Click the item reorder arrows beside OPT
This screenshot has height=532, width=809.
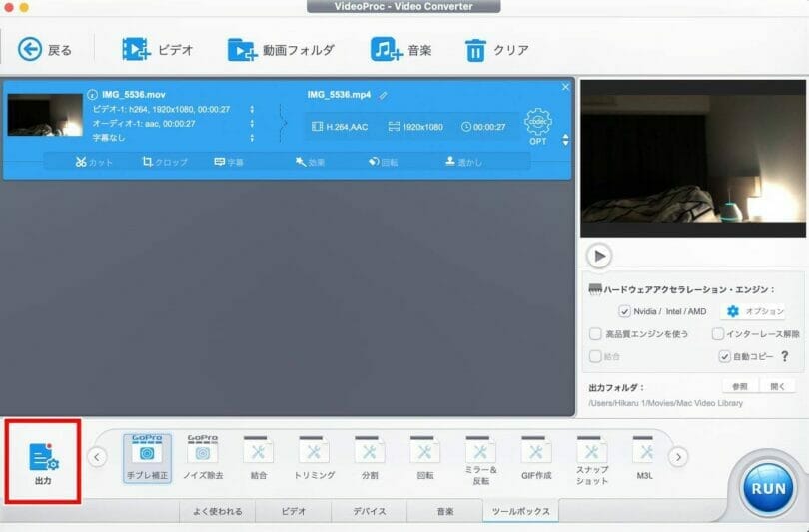pyautogui.click(x=565, y=139)
